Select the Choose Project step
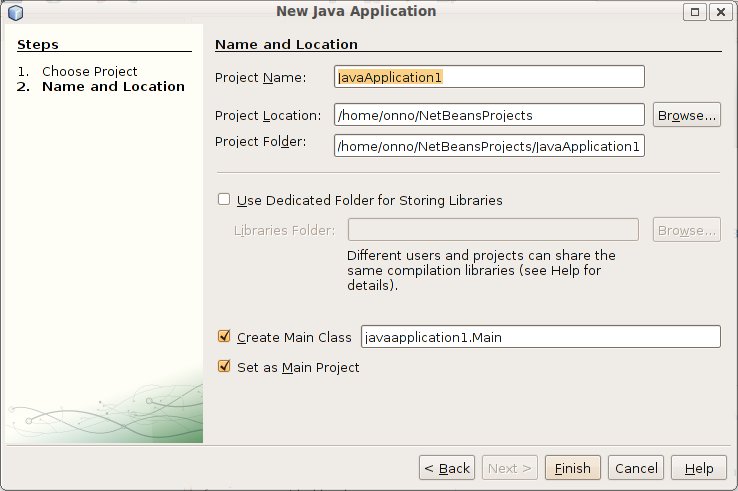The width and height of the screenshot is (738, 491). [89, 71]
